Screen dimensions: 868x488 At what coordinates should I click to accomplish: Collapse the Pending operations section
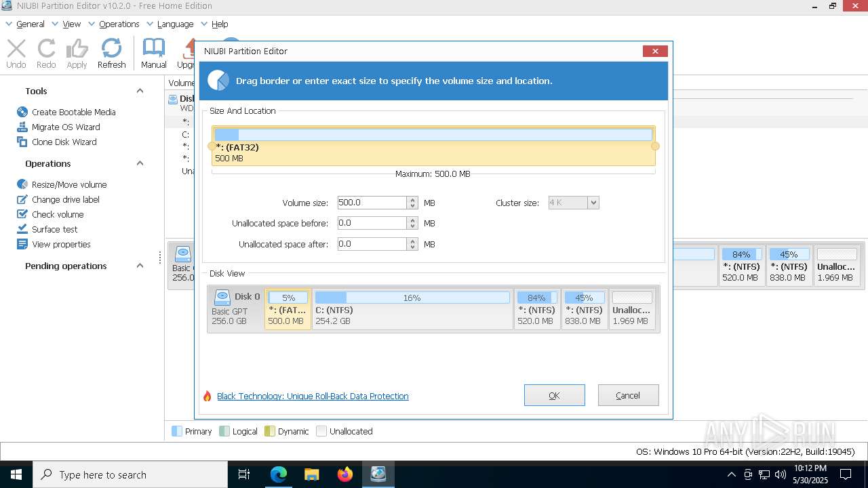140,266
